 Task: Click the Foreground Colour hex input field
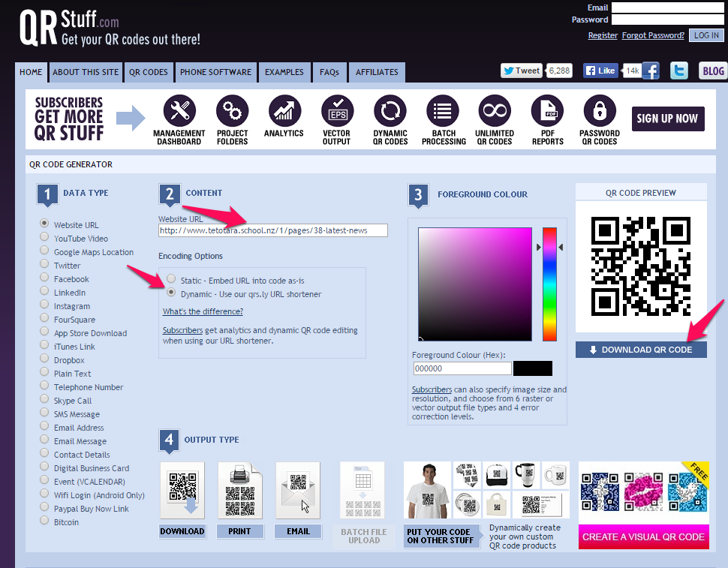(x=462, y=368)
